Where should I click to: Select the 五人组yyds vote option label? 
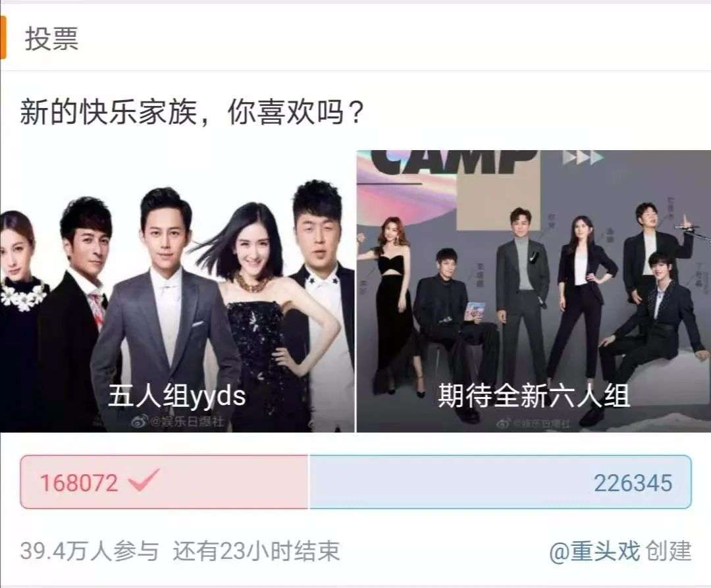(x=177, y=396)
